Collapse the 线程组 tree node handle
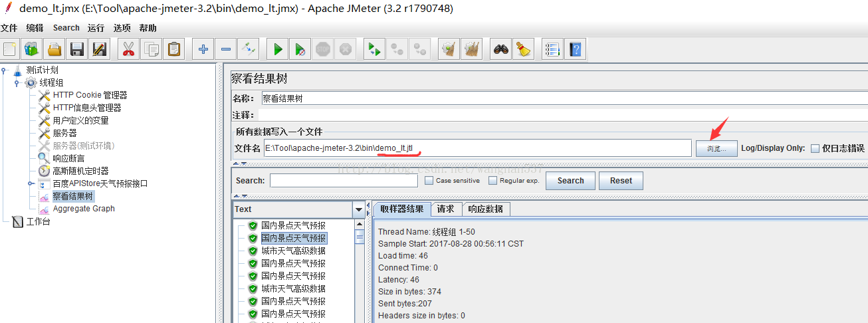Image resolution: width=868 pixels, height=323 pixels. point(17,83)
